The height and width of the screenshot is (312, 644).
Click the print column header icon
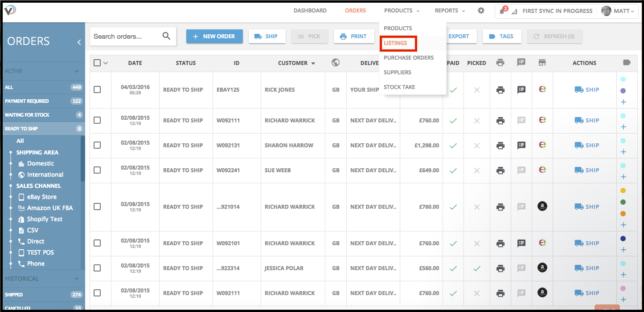coord(500,63)
